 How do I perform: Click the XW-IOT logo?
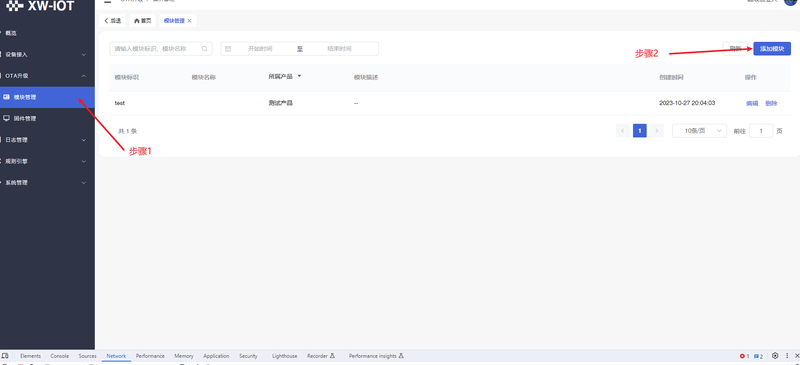click(40, 6)
